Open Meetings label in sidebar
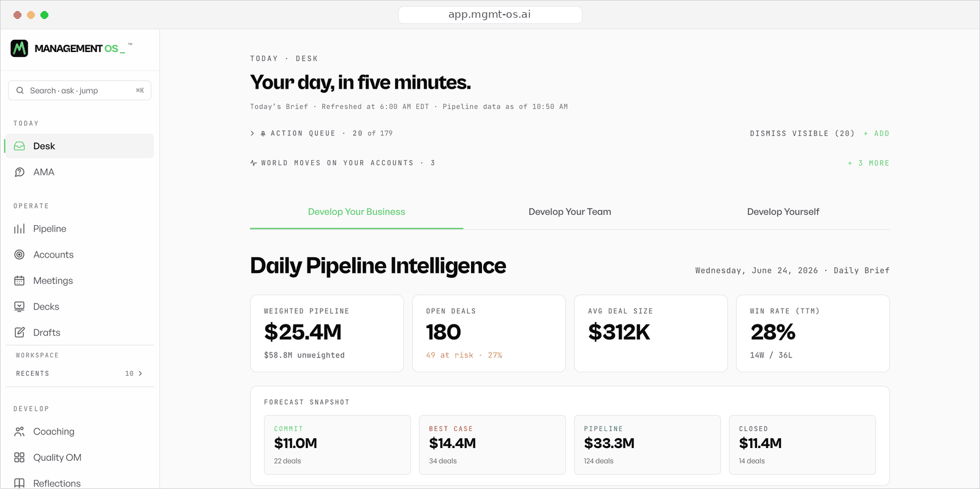 (x=53, y=281)
